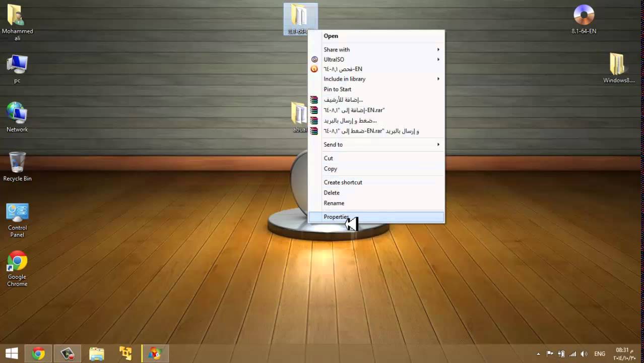This screenshot has width=644, height=363.
Task: Select the Windows8 folder on desktop
Action: click(x=618, y=68)
